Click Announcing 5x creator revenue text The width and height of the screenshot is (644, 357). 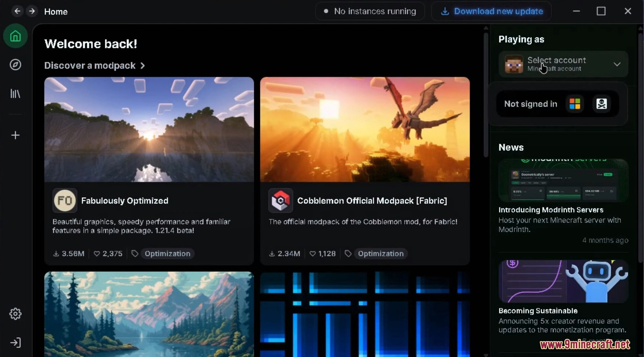point(562,326)
